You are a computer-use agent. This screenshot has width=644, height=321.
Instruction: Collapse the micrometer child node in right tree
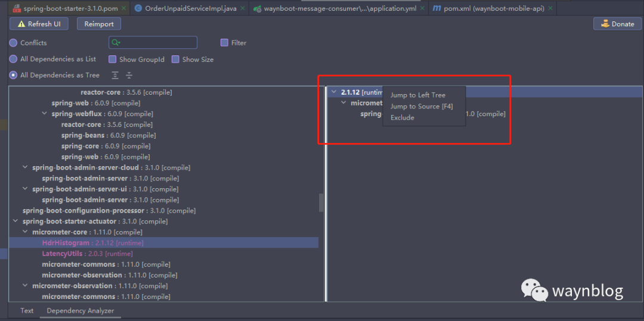pyautogui.click(x=343, y=103)
